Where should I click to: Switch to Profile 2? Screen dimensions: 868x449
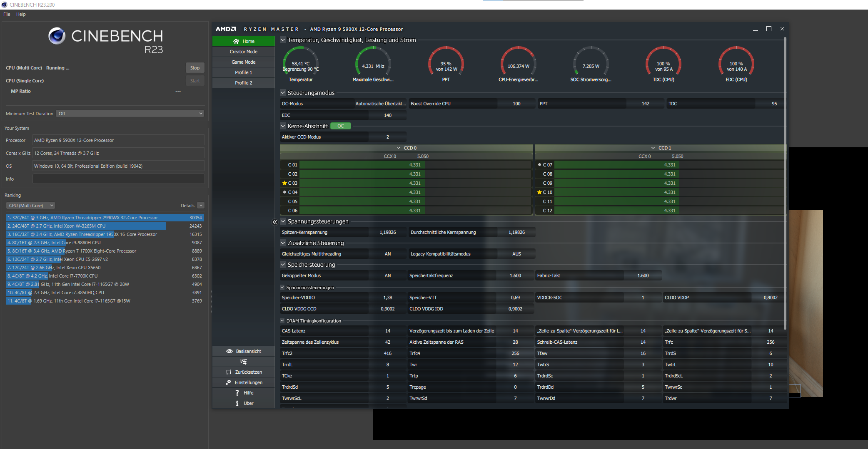(244, 83)
